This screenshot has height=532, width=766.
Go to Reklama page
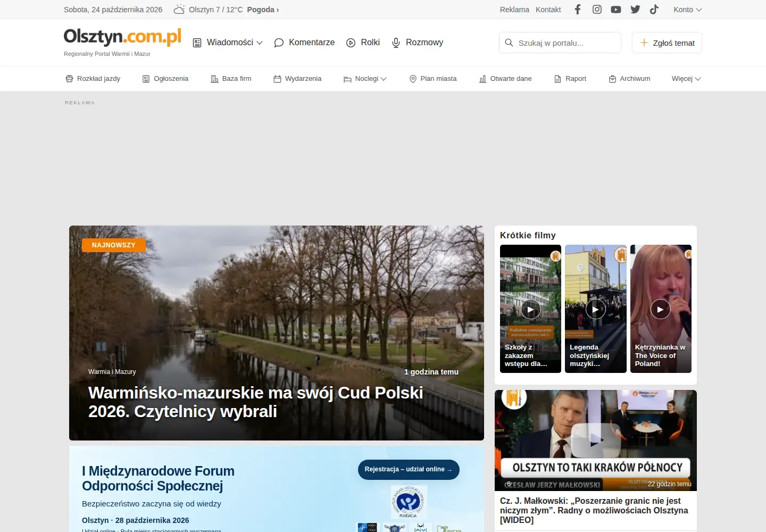pos(514,10)
